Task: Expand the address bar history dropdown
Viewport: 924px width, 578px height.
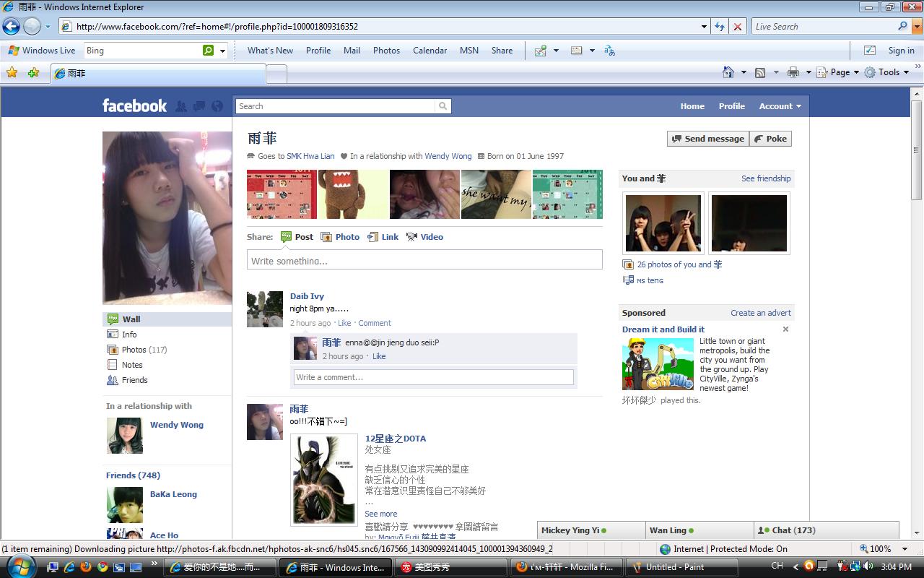Action: point(705,27)
